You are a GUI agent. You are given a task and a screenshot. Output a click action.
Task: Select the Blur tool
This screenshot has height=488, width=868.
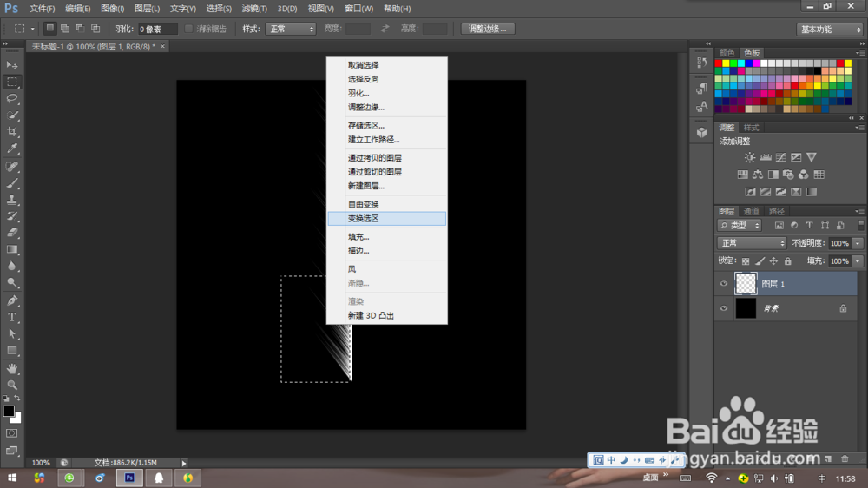(x=11, y=267)
